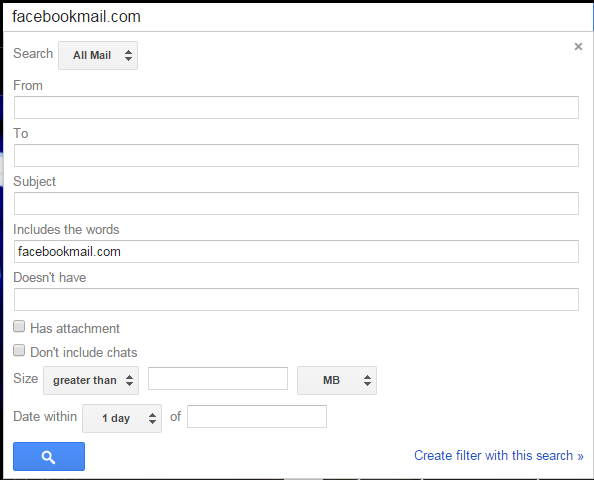The width and height of the screenshot is (594, 480).
Task: Click the Includes the words field
Action: tap(296, 252)
